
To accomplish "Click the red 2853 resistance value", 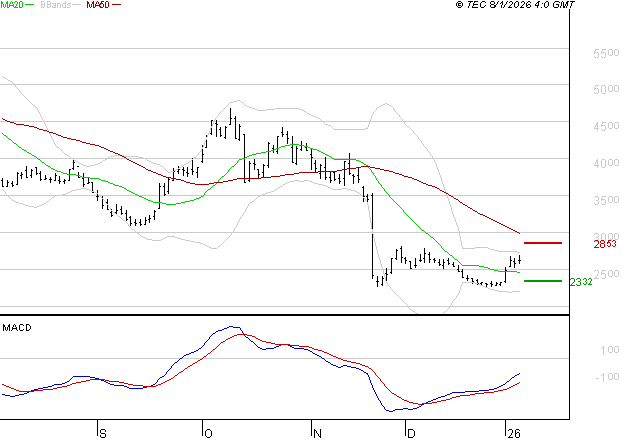I will [x=605, y=244].
